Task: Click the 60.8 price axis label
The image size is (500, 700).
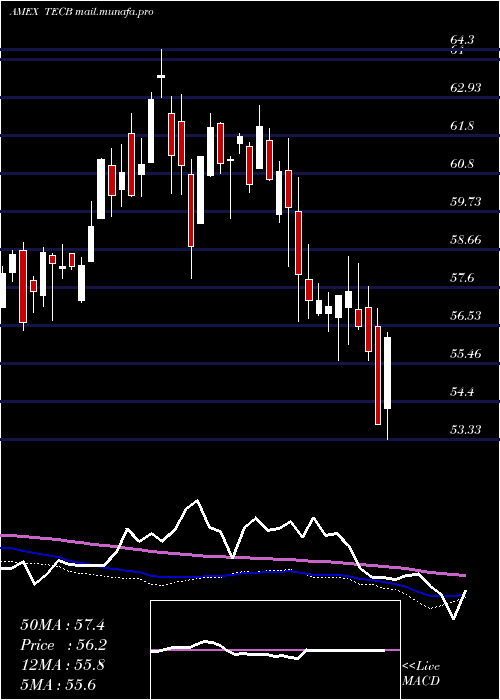Action: [462, 164]
